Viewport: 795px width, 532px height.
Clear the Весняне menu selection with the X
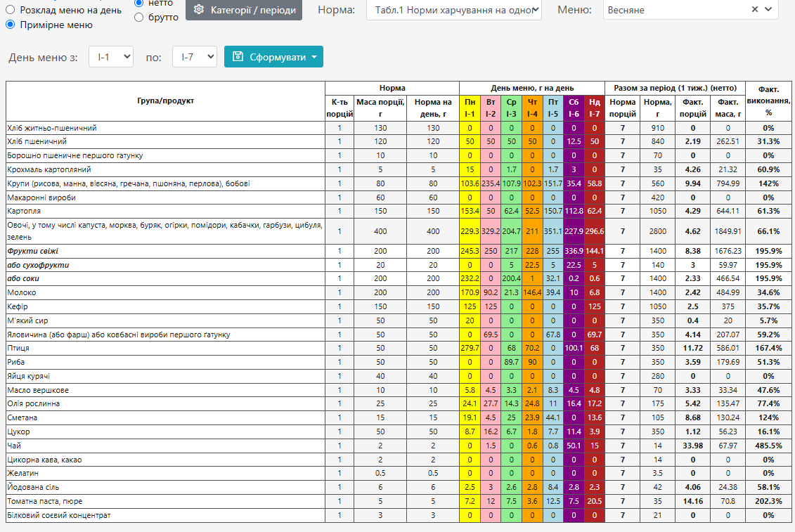[754, 9]
